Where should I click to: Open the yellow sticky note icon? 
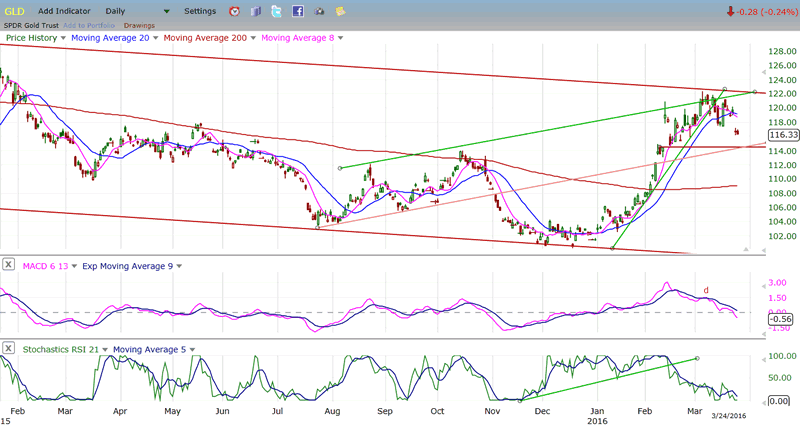341,11
